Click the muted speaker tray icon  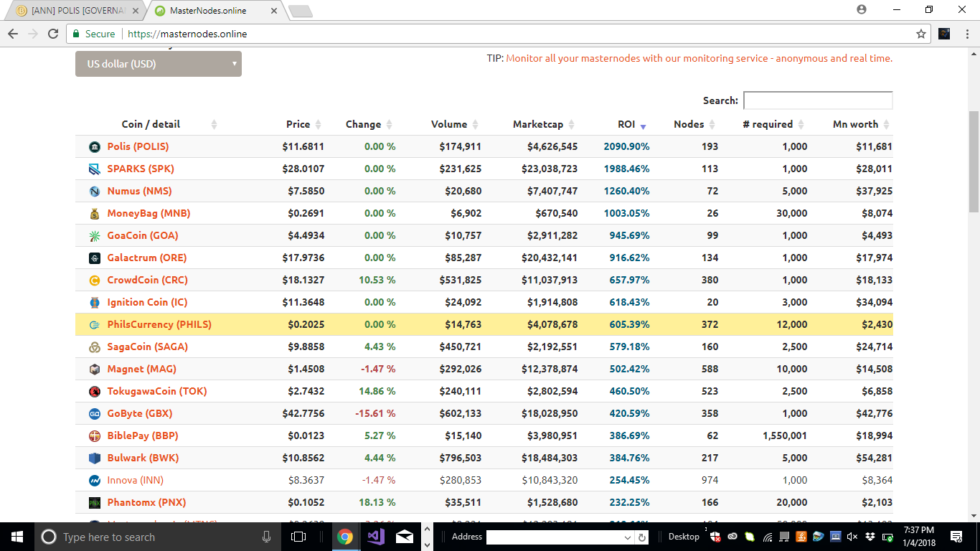852,537
